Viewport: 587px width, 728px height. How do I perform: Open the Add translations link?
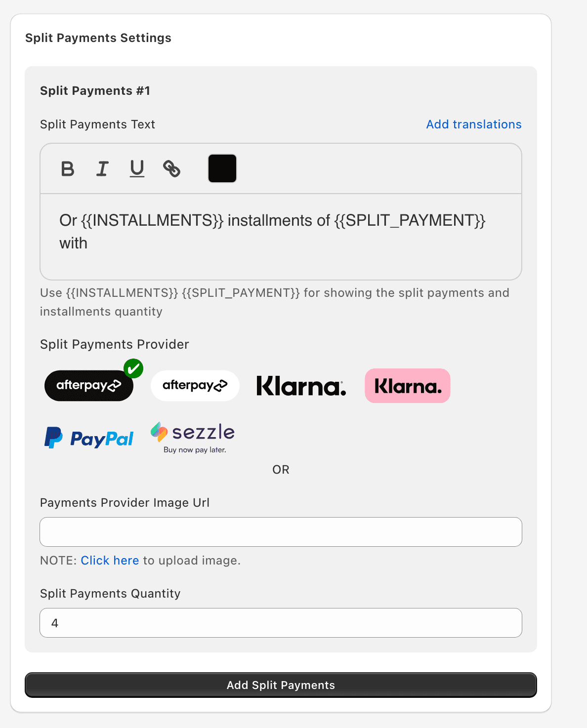pos(474,124)
